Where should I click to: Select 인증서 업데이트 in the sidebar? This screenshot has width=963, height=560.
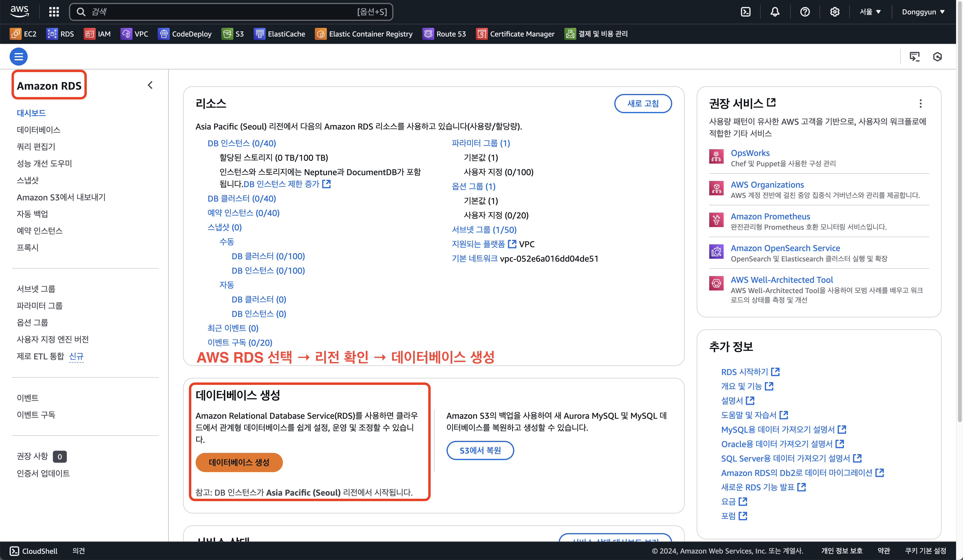[43, 473]
